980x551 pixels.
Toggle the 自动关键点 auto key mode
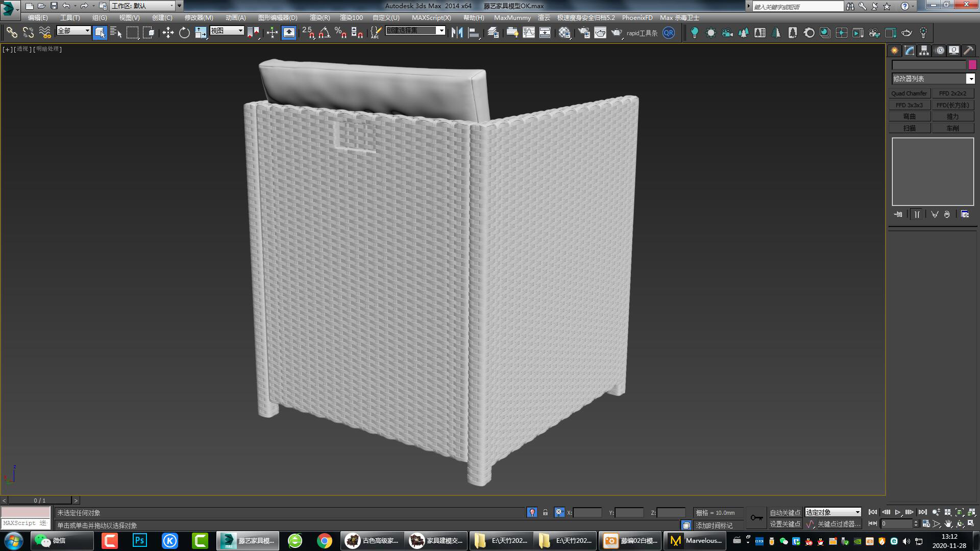tap(785, 512)
